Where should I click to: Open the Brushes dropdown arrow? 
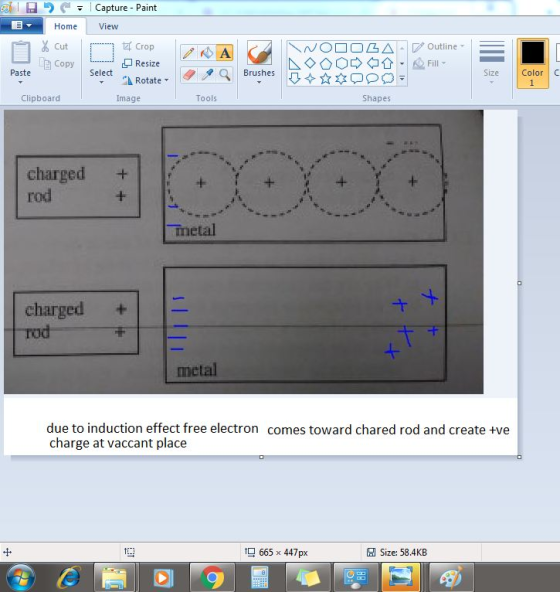click(x=259, y=82)
